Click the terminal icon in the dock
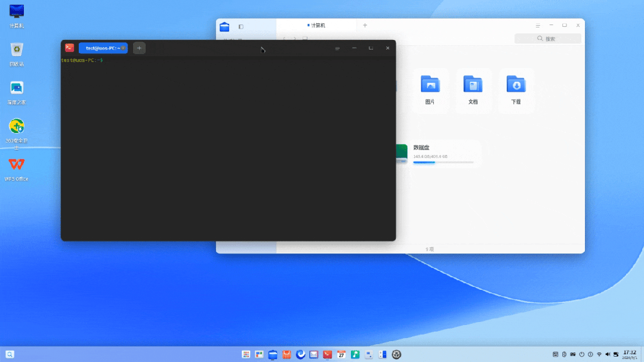 pos(327,355)
